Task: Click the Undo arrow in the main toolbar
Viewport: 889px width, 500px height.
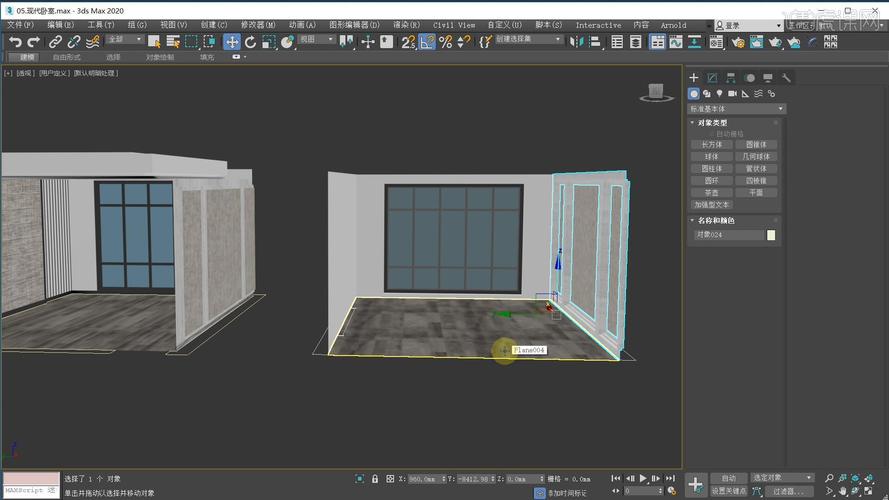Action: [14, 41]
